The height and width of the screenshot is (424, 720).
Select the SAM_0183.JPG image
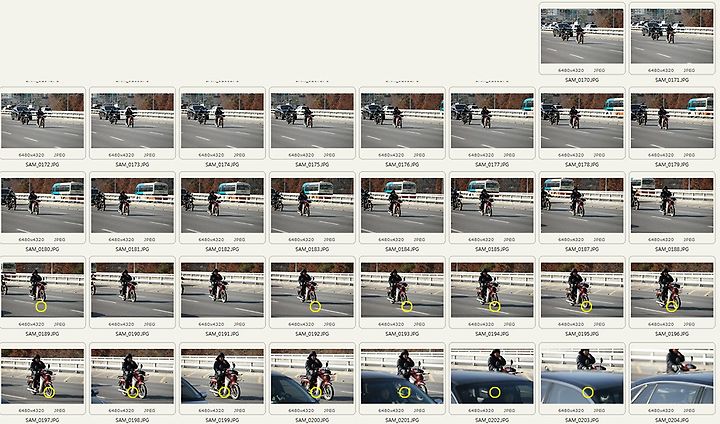[x=312, y=205]
